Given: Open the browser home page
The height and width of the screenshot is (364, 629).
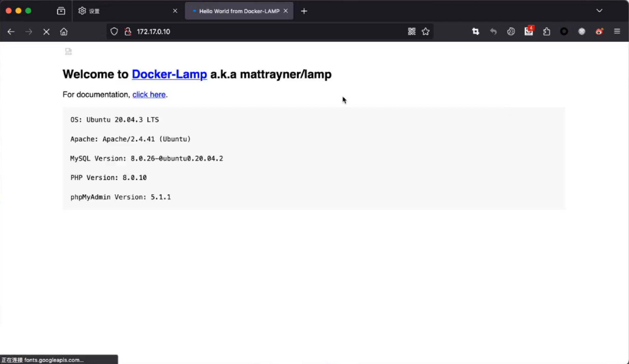Looking at the screenshot, I should point(64,32).
